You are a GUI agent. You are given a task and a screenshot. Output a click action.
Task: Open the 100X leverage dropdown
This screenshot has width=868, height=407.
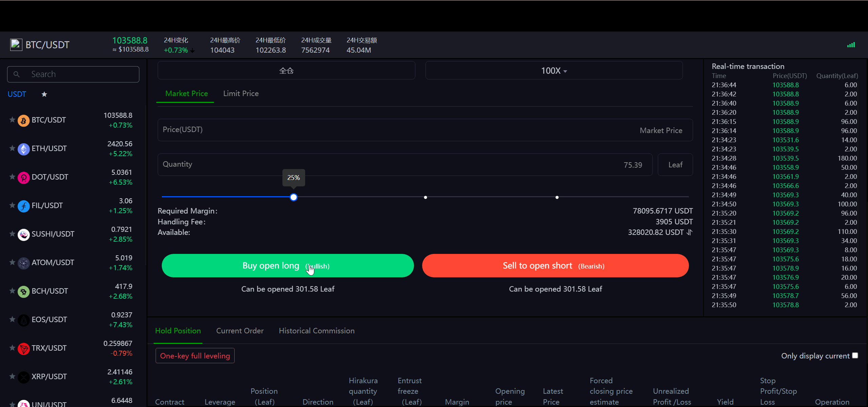pos(554,71)
